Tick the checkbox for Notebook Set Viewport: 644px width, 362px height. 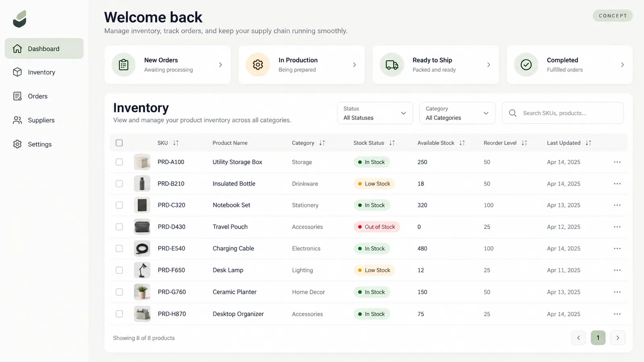coord(119,205)
